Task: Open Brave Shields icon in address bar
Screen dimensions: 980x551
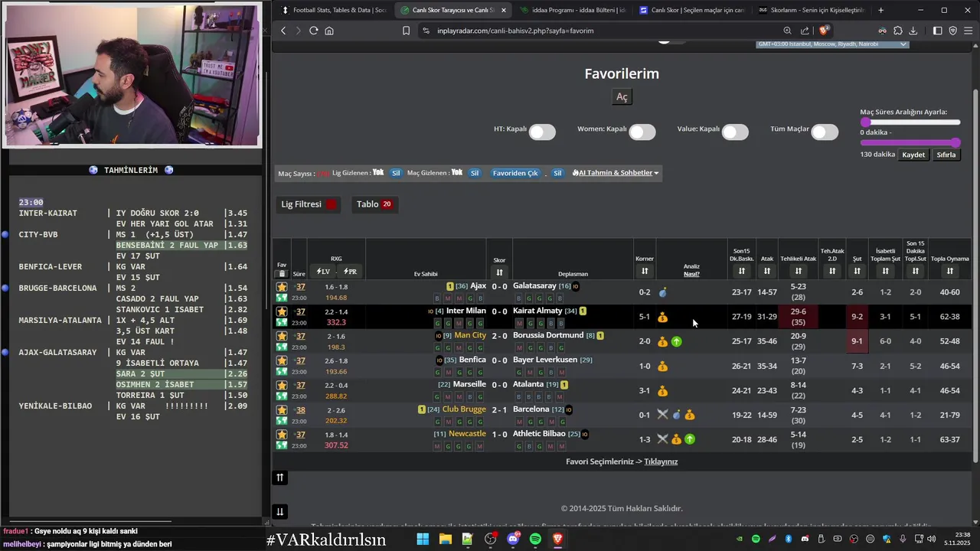Action: (x=825, y=31)
